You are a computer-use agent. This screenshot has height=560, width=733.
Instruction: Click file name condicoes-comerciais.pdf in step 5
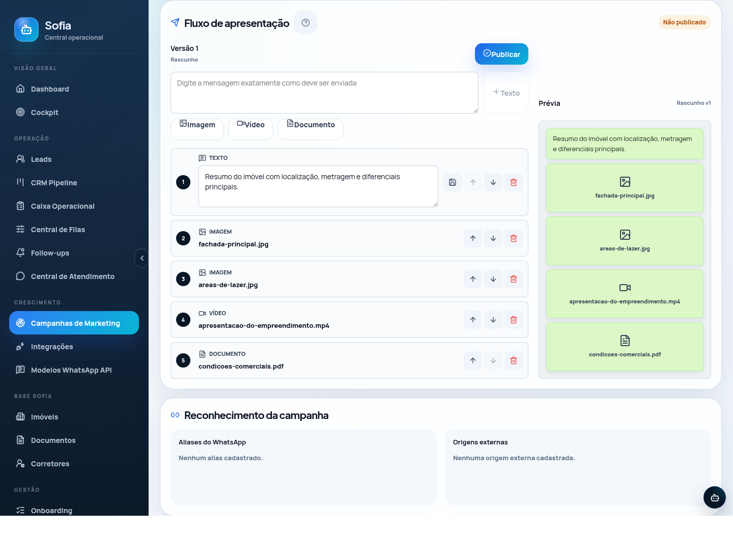[241, 366]
